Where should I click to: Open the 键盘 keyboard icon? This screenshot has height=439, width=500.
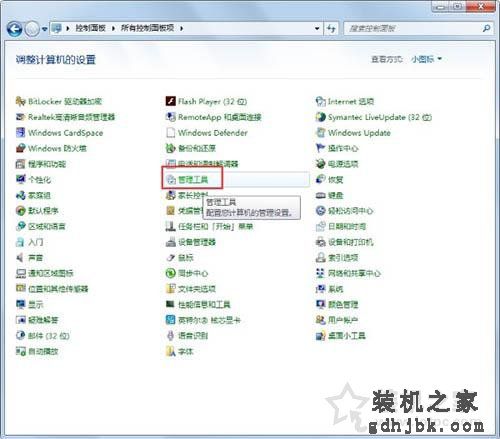[x=320, y=195]
